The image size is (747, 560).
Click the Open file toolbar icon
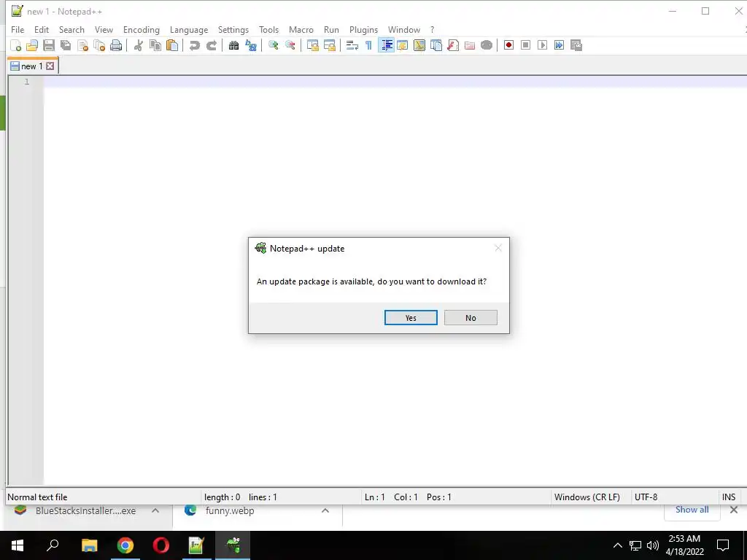point(32,45)
